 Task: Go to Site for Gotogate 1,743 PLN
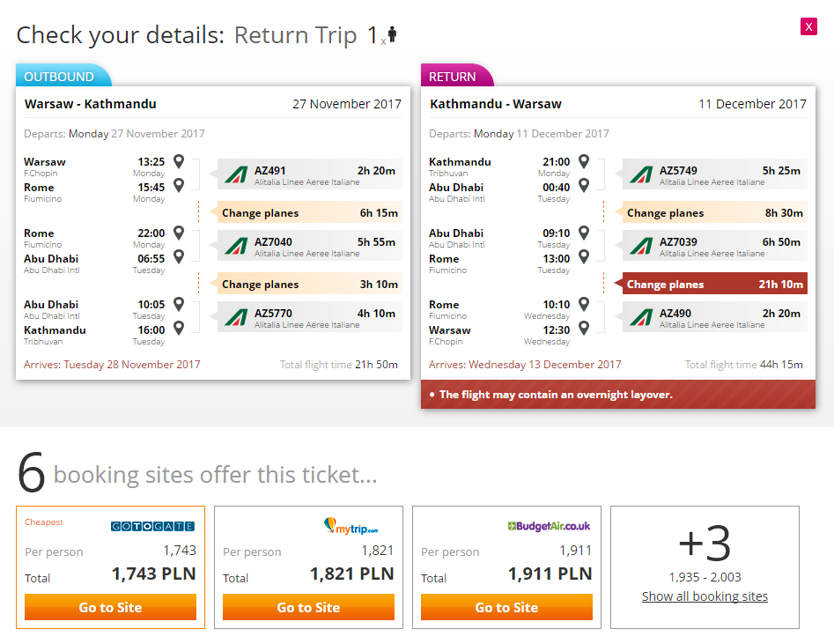coord(111,607)
